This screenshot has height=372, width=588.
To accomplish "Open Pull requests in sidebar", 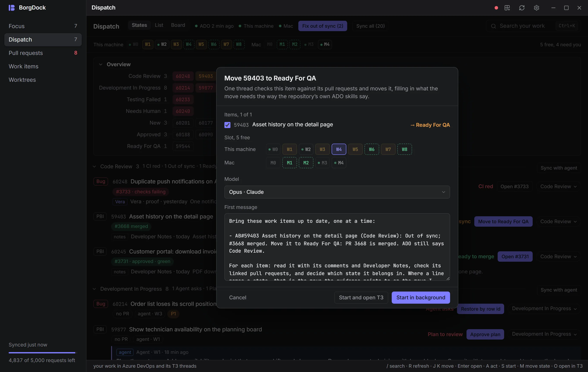I will [x=43, y=53].
